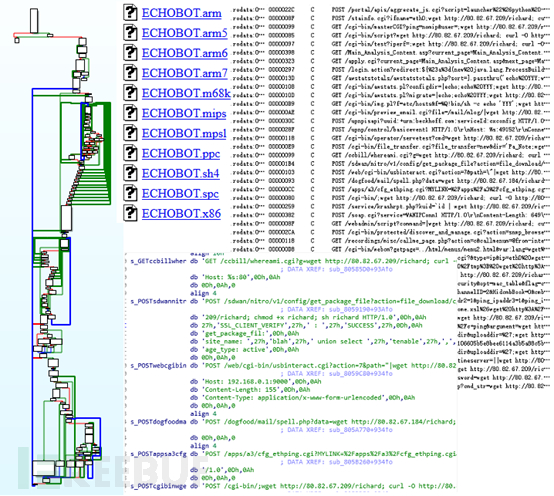Select the '/service/krashrpt.php' string row
Viewport: 554px width, 496px height.
click(x=391, y=206)
